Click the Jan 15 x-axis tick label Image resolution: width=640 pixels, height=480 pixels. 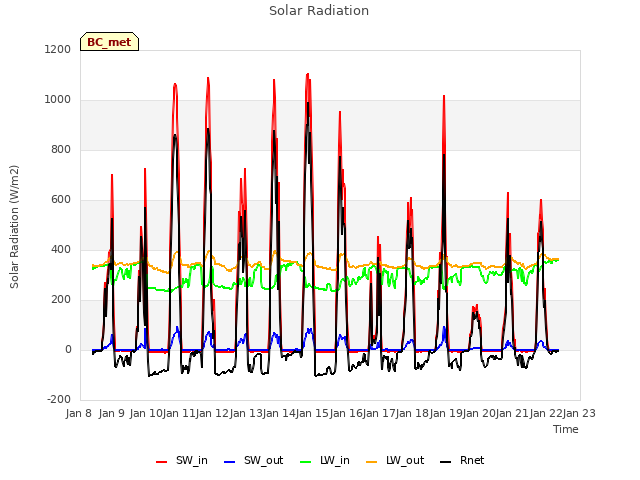(x=312, y=413)
